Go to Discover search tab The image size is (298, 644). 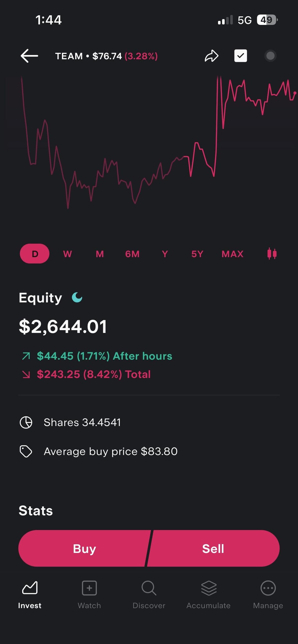(149, 594)
